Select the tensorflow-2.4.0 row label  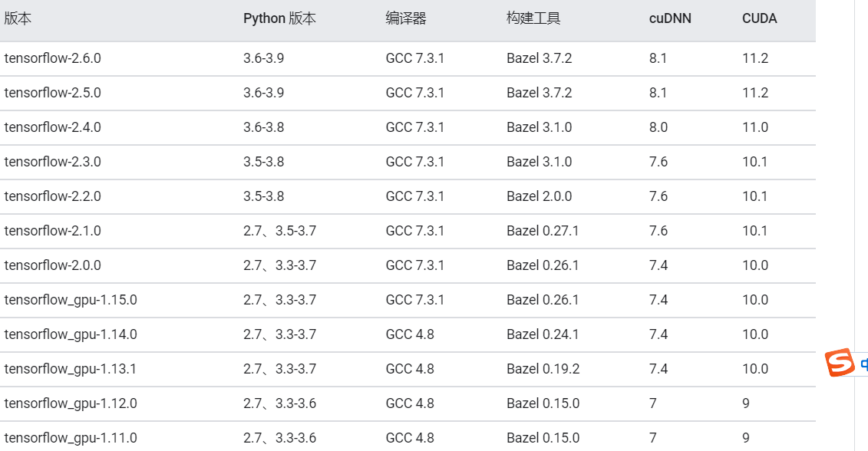[53, 127]
